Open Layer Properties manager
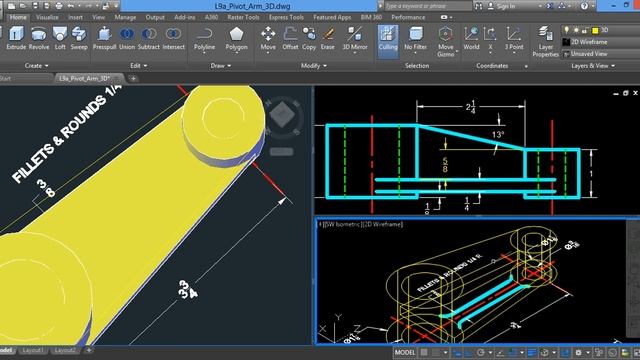This screenshot has width=640, height=360. [x=545, y=41]
